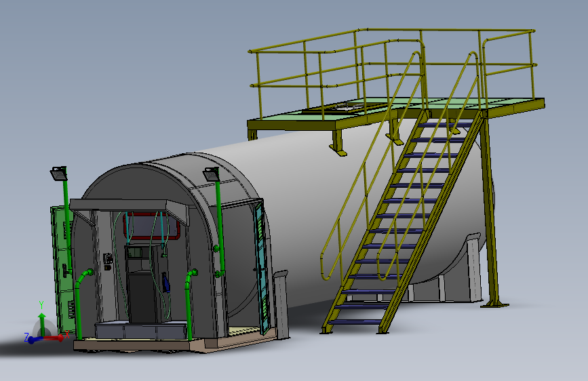This screenshot has width=588, height=381.
Task: Select the floodlight on the right green pole
Action: (212, 174)
